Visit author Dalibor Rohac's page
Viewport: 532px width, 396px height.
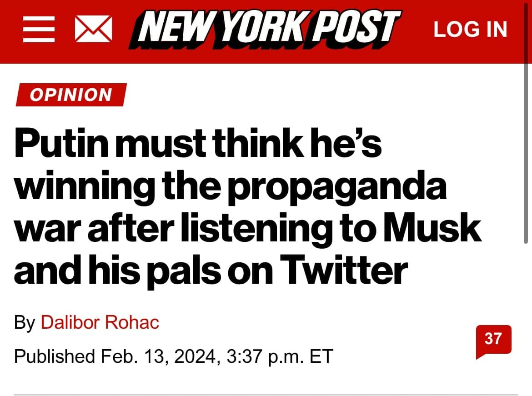100,322
